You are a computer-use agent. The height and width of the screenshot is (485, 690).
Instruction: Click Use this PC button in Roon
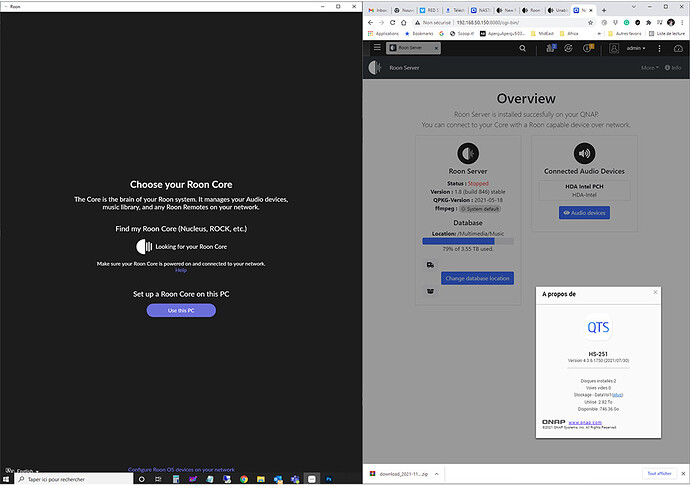pos(181,310)
